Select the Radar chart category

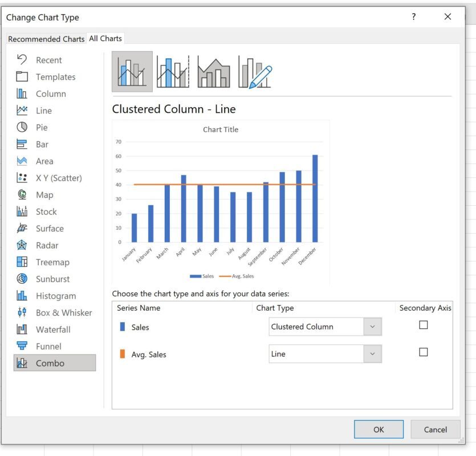tap(55, 245)
